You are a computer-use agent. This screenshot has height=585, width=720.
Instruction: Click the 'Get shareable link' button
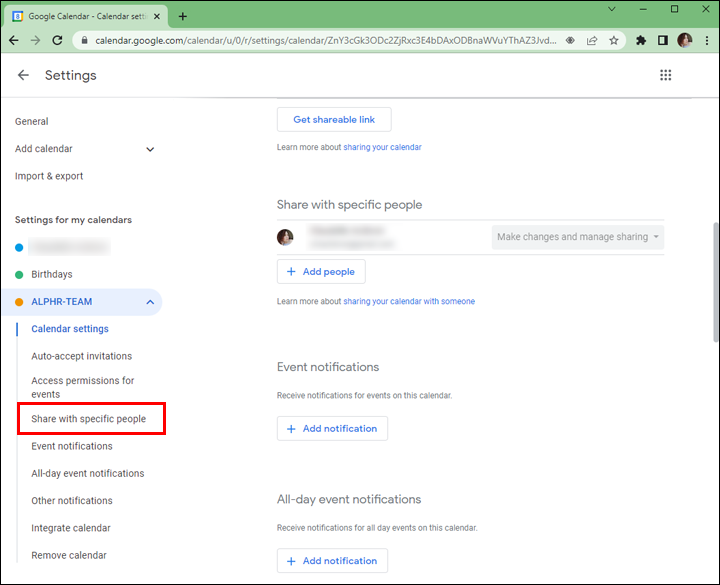[x=334, y=120]
